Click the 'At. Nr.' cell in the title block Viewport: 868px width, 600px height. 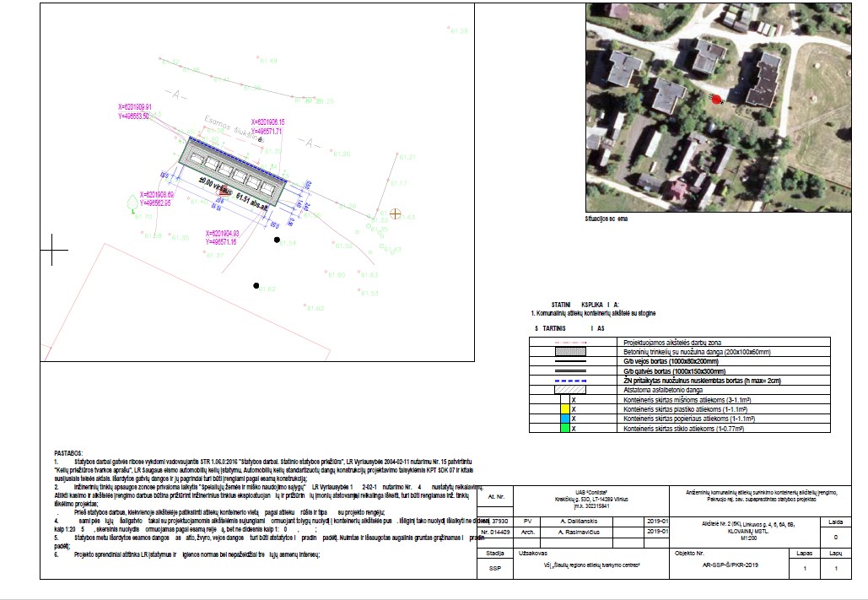(495, 496)
